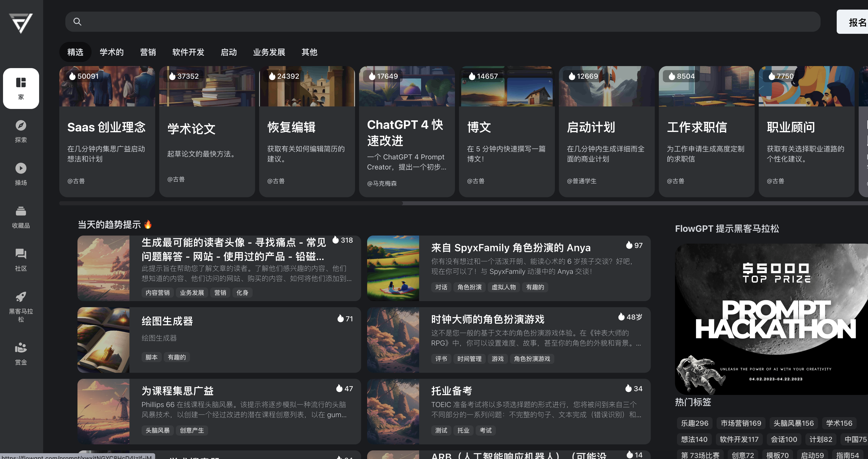
Task: Open the 探索 compass icon
Action: point(21,126)
